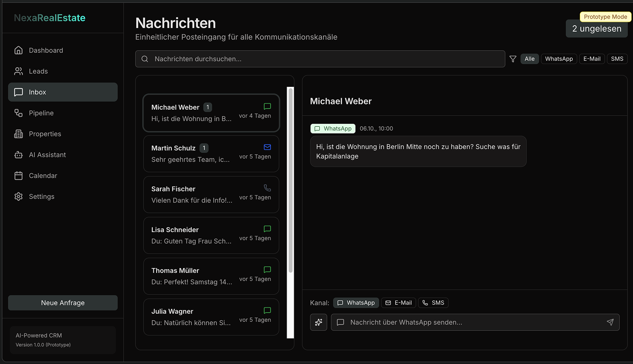This screenshot has width=633, height=364.
Task: Open the Calendar page
Action: (43, 176)
